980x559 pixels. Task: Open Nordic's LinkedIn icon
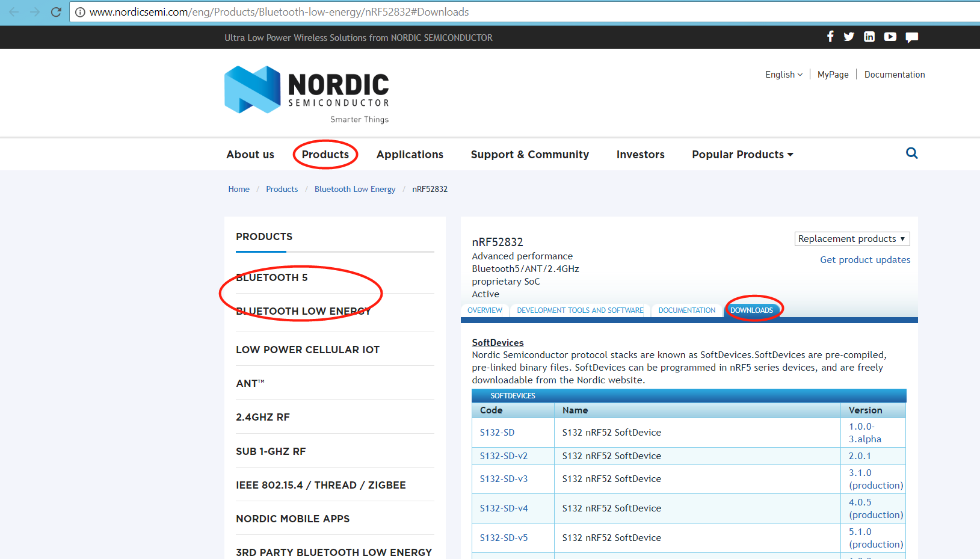(x=869, y=37)
